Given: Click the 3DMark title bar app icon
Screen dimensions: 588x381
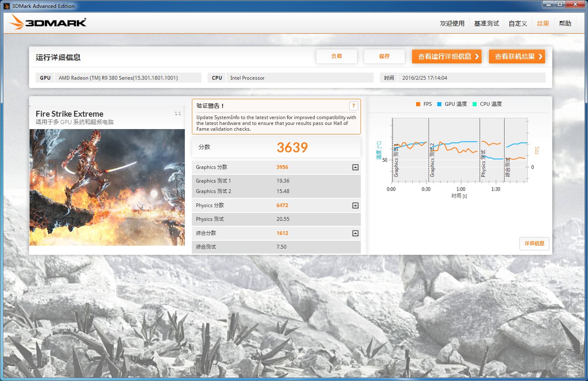Looking at the screenshot, I should tap(7, 6).
